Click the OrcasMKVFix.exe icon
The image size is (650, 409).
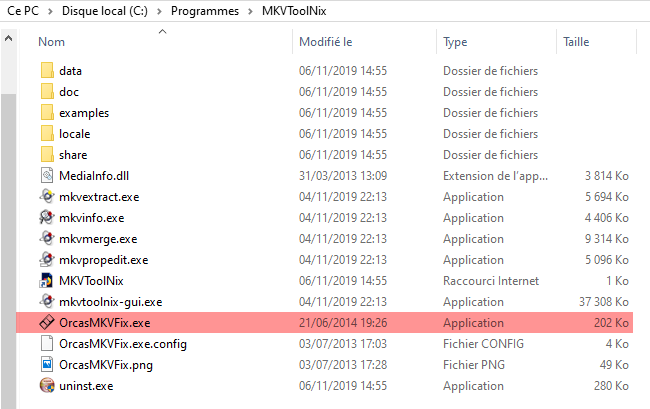47,323
